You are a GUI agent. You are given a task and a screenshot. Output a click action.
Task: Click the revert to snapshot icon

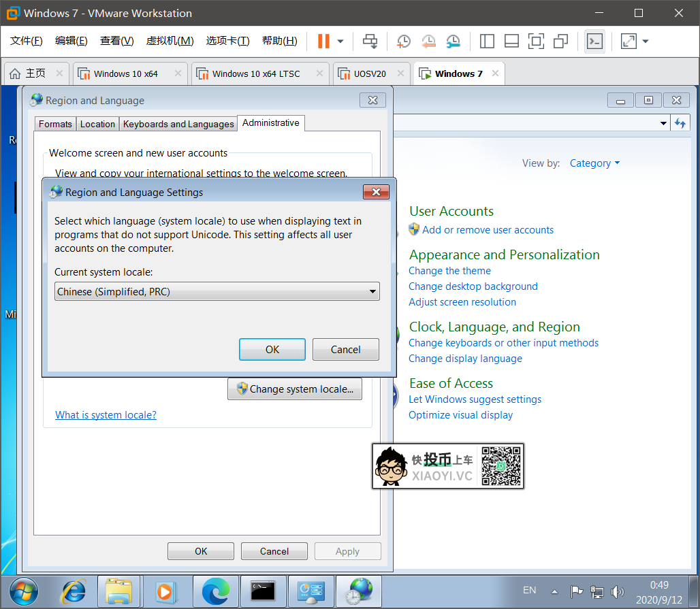coord(428,42)
